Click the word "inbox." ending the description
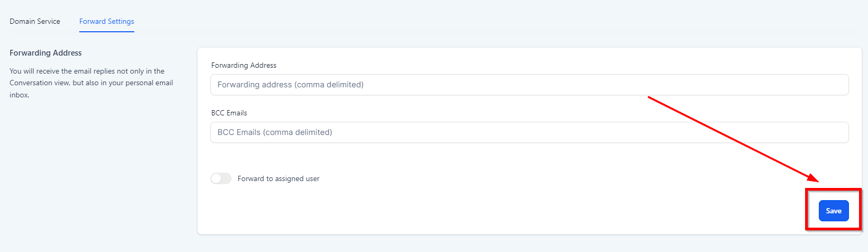This screenshot has width=868, height=252. click(x=19, y=95)
